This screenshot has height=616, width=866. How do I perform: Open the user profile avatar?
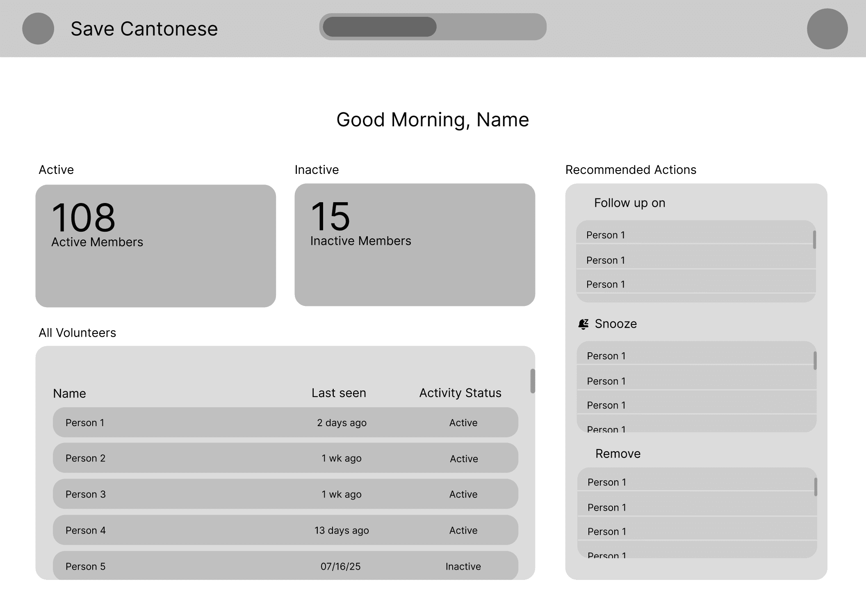827,29
